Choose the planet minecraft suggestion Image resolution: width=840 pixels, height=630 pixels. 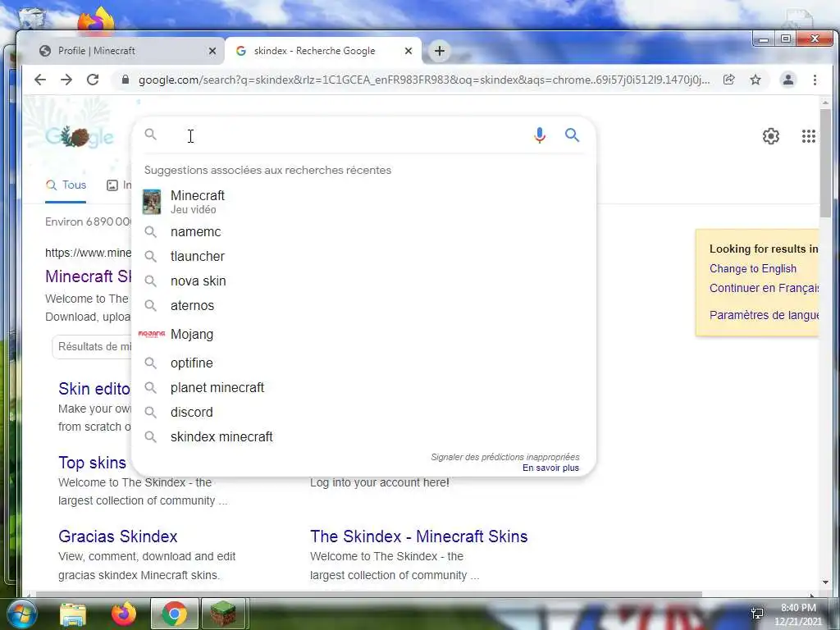point(363,388)
